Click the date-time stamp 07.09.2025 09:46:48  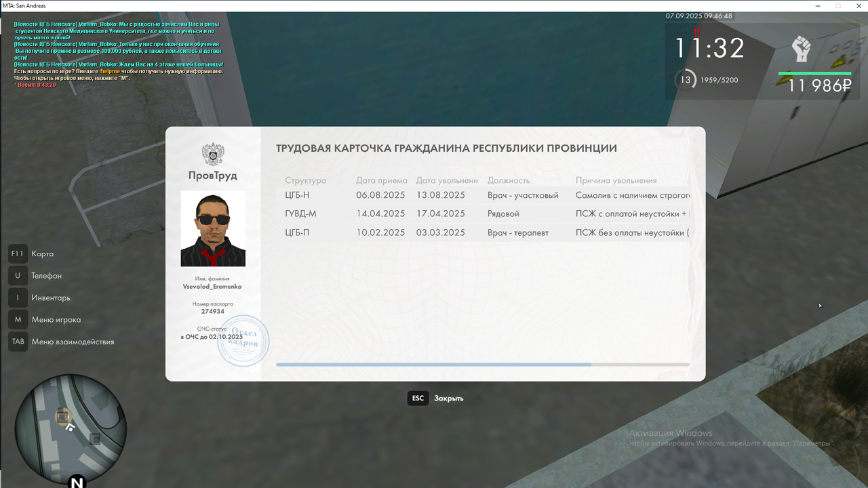698,16
